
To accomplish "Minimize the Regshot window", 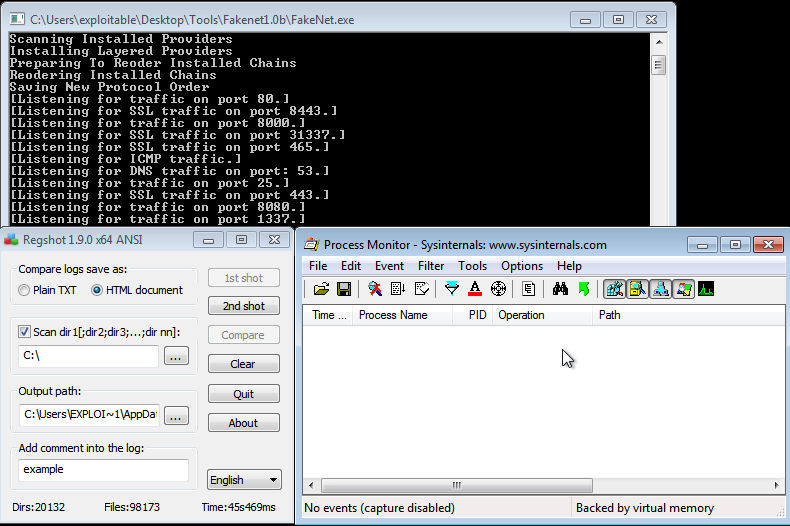I will 208,240.
